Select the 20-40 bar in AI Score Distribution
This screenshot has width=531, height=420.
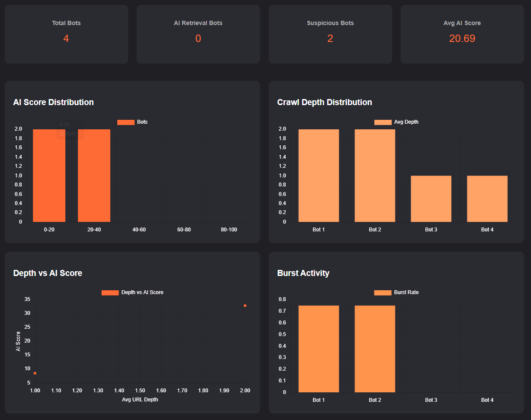pyautogui.click(x=94, y=175)
